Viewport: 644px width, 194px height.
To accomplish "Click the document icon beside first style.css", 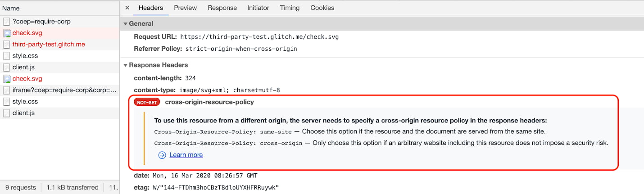I will point(7,56).
